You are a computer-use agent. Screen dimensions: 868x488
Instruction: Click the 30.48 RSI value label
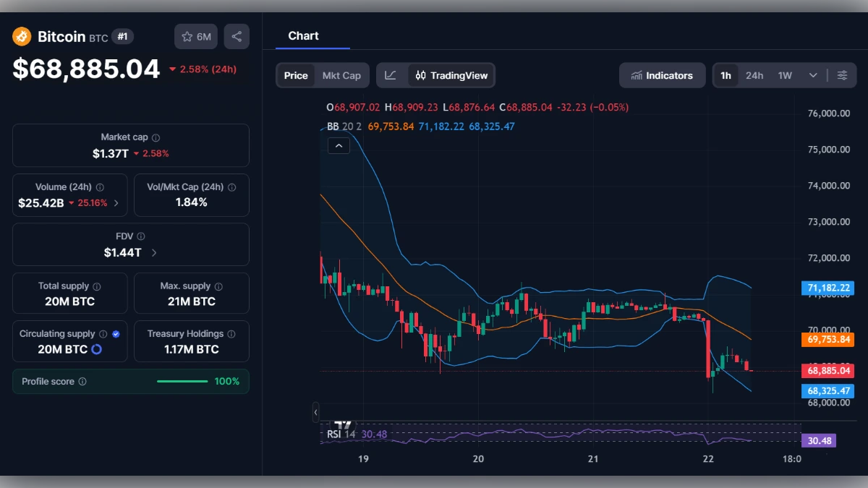tap(818, 440)
